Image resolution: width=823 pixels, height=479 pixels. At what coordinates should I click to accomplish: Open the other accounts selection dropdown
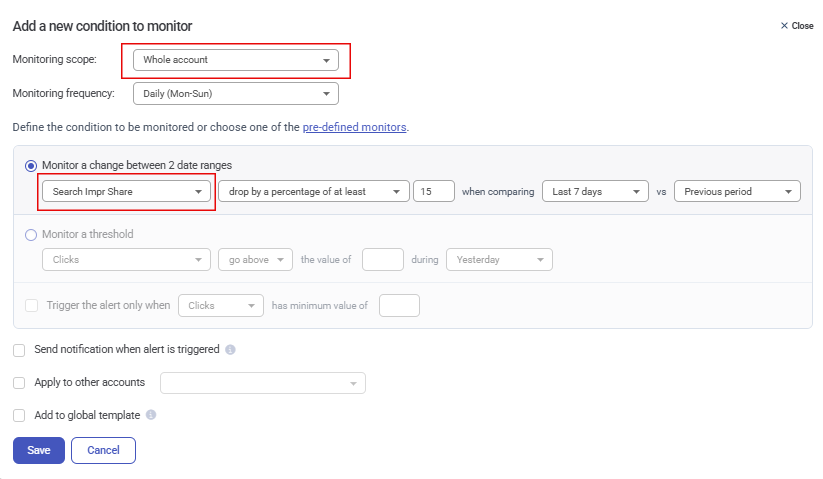click(x=263, y=383)
